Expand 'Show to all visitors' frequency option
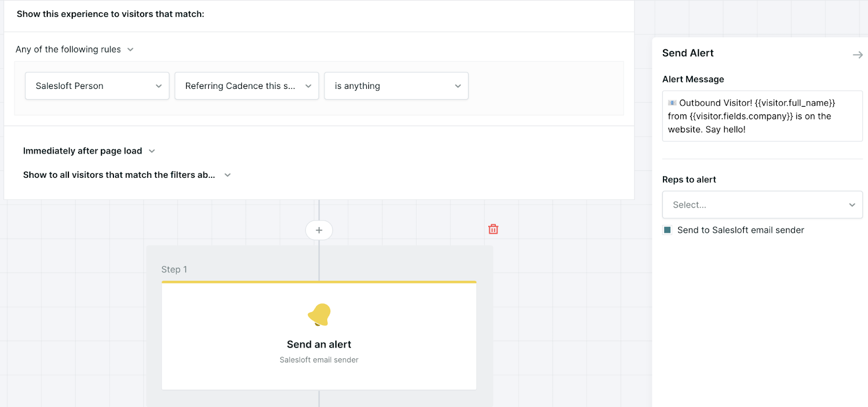868x407 pixels. (127, 175)
